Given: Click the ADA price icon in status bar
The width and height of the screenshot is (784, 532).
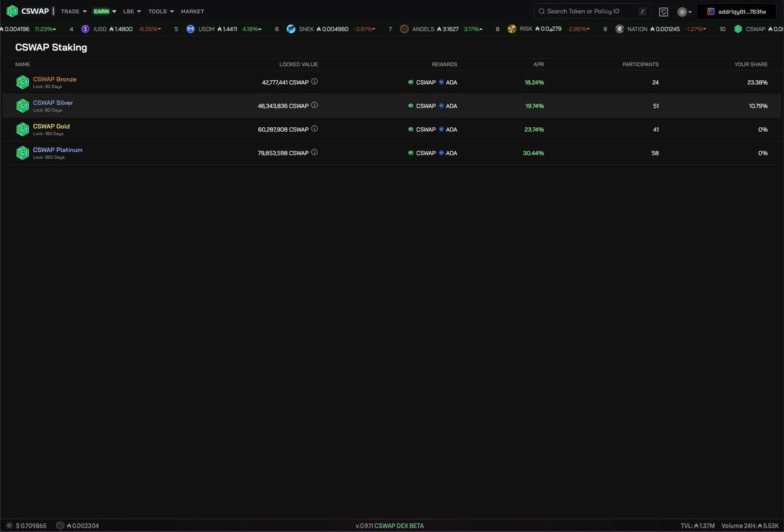Looking at the screenshot, I should pyautogui.click(x=9, y=525).
